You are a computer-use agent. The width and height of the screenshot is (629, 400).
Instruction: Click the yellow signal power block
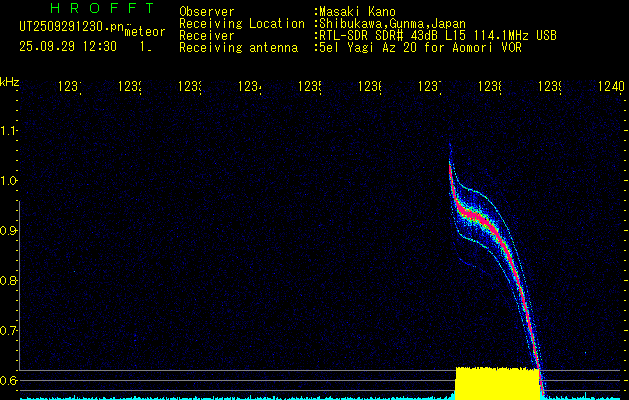(x=497, y=383)
